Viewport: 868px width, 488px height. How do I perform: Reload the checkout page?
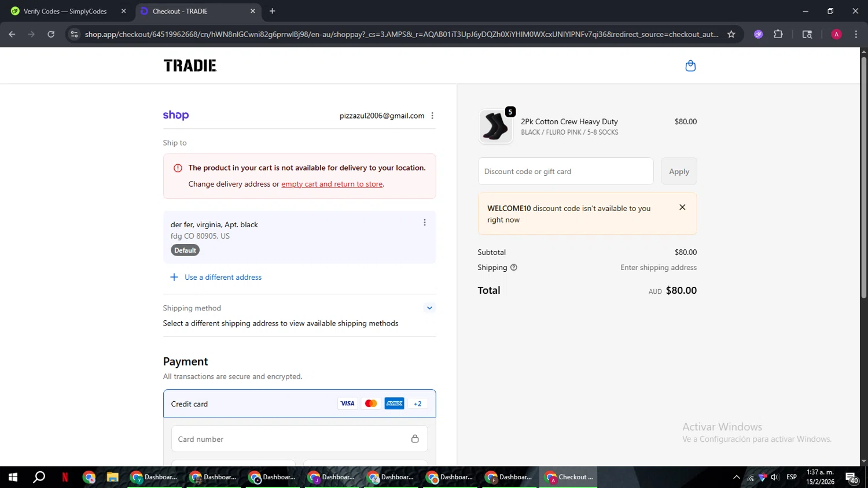pyautogui.click(x=51, y=34)
